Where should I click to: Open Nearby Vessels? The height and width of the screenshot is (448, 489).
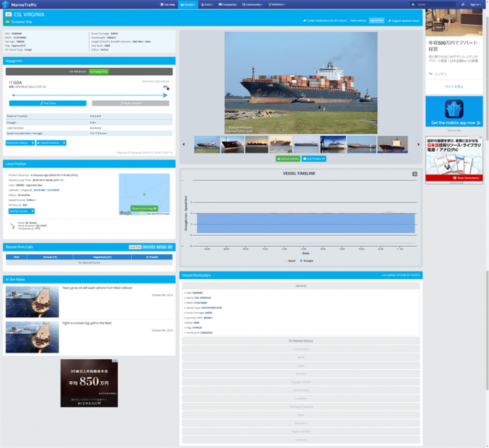[x=22, y=211]
